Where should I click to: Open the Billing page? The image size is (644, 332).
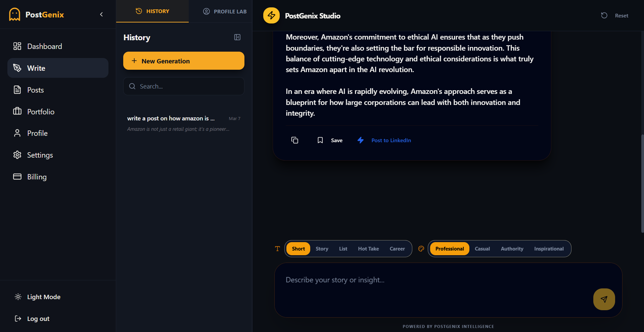(x=37, y=177)
